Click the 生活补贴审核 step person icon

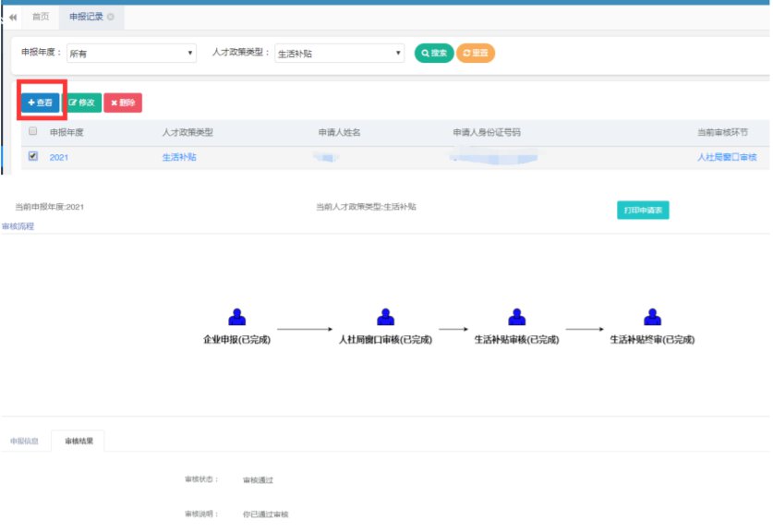(517, 318)
